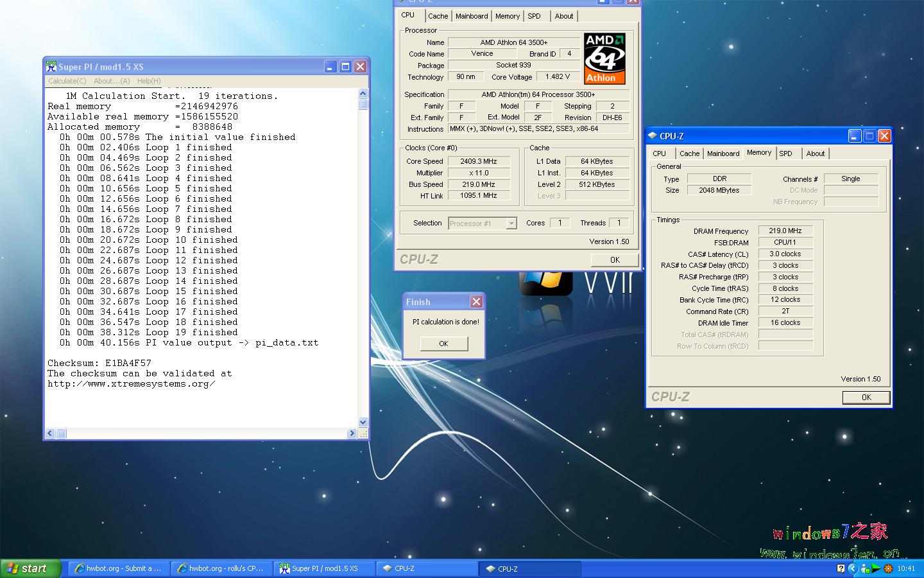This screenshot has height=578, width=924.
Task: Select CPU tab in main CPU-Z window
Action: (408, 15)
